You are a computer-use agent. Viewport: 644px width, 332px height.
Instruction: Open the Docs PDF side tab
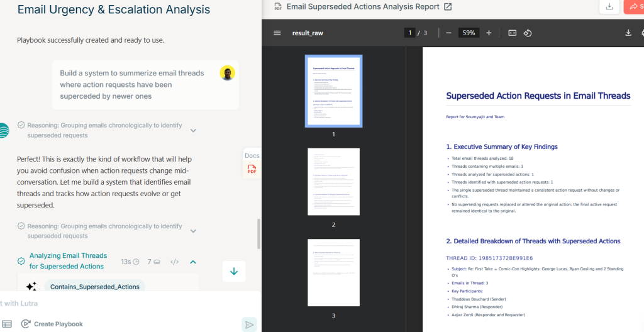pyautogui.click(x=252, y=163)
